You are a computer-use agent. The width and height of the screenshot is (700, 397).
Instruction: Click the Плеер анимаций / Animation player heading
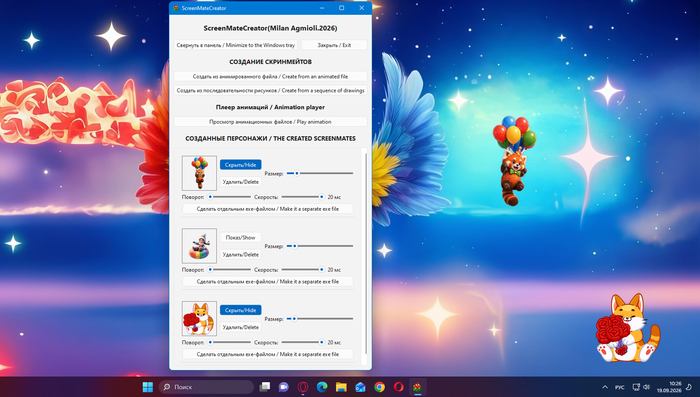click(271, 107)
